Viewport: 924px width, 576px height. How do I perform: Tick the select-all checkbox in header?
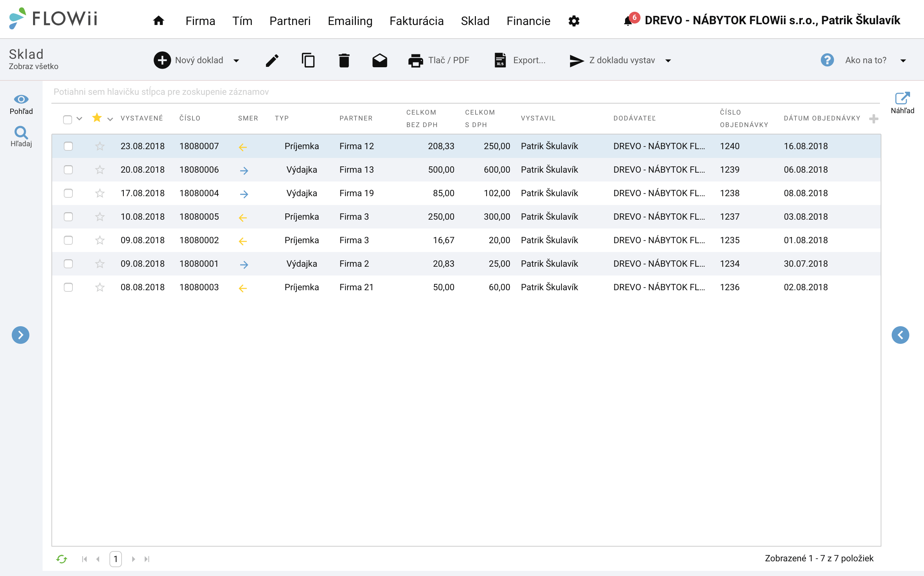(x=68, y=119)
